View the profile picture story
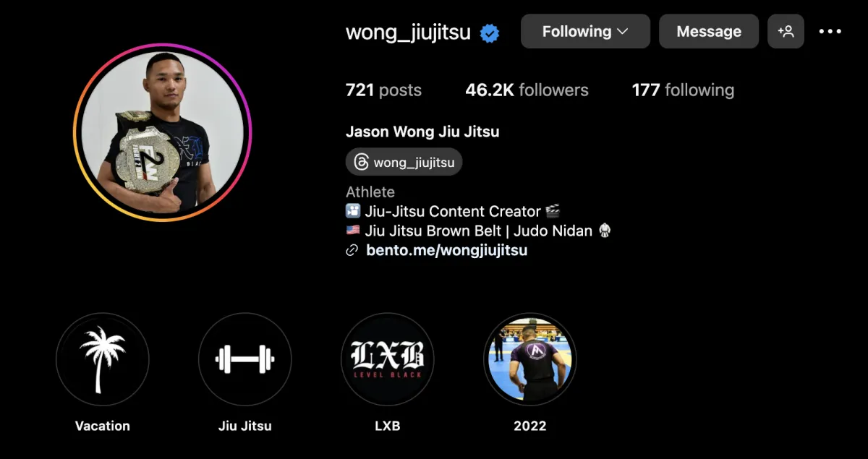The image size is (868, 459). pos(163,132)
